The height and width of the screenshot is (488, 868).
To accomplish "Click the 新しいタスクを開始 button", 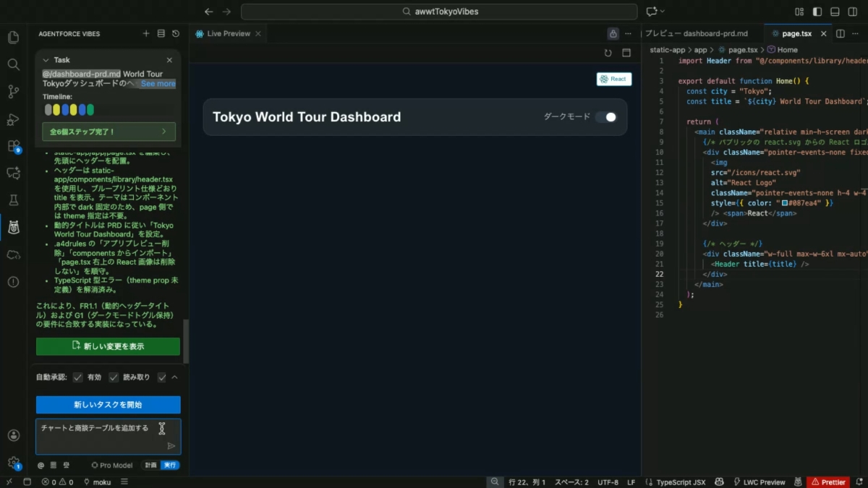I will (x=108, y=405).
